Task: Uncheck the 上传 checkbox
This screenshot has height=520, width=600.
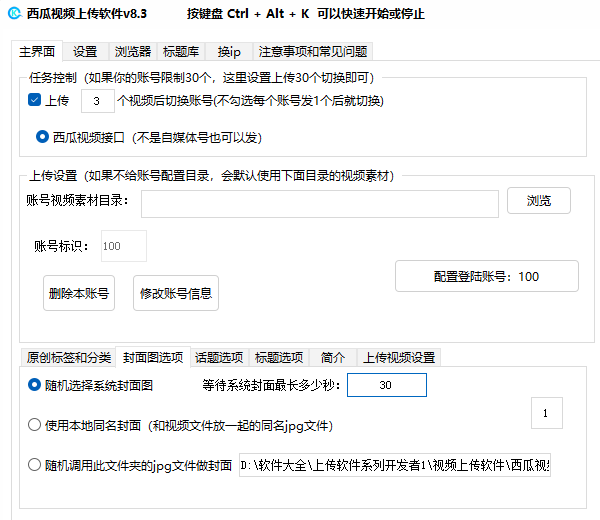Action: (x=34, y=100)
